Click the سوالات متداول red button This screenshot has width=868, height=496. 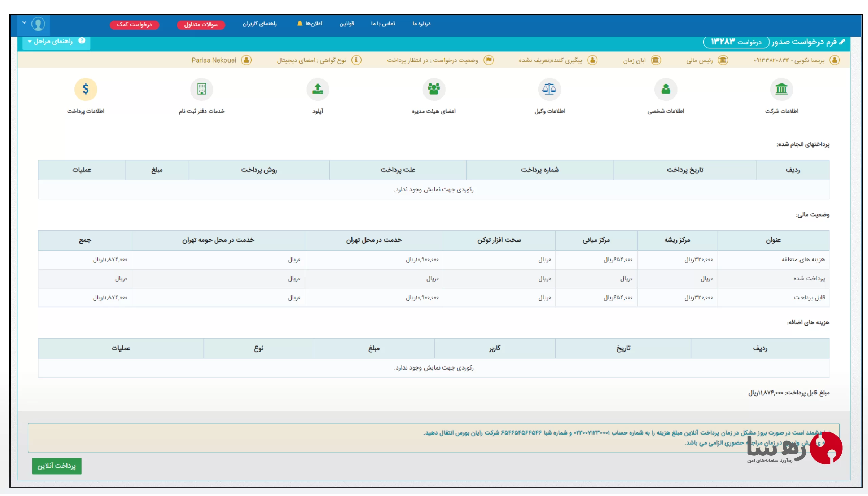[201, 24]
